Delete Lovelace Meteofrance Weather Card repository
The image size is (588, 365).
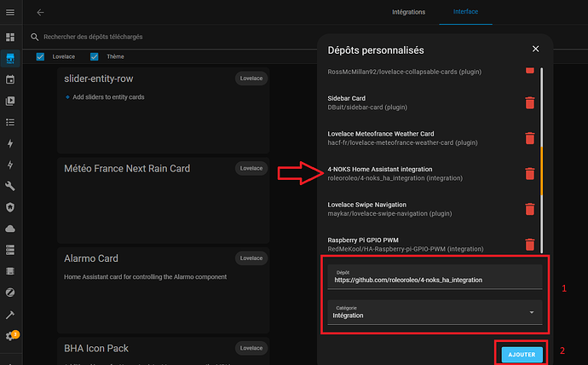coord(529,138)
